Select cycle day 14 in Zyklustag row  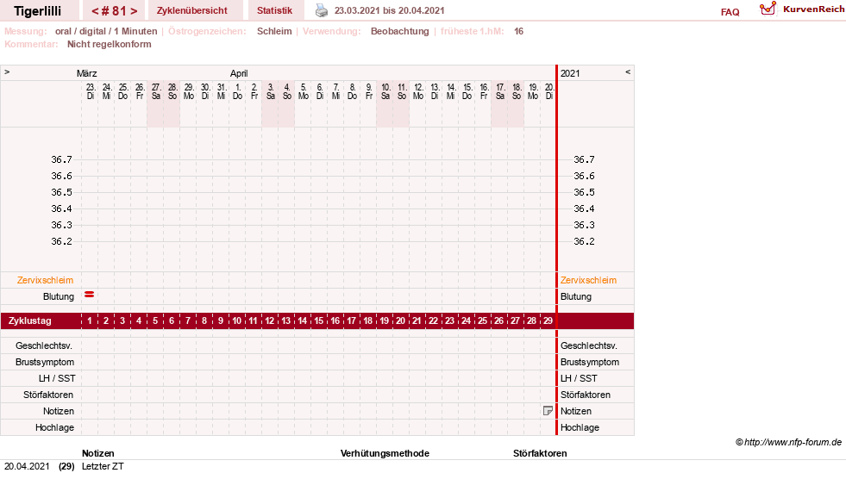tap(302, 320)
